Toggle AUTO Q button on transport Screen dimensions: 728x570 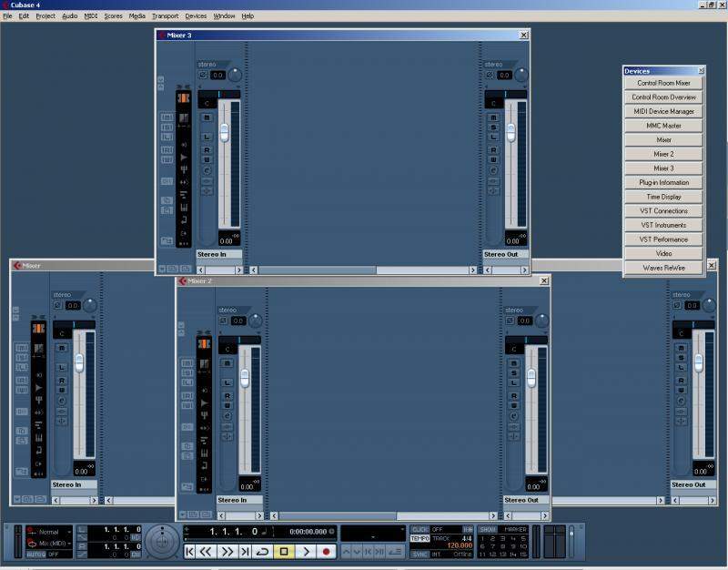36,555
